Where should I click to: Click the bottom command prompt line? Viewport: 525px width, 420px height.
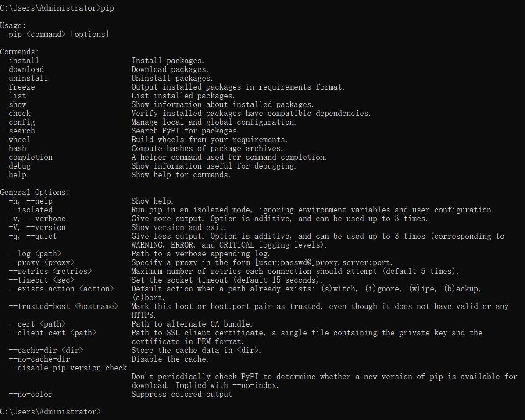pos(50,412)
